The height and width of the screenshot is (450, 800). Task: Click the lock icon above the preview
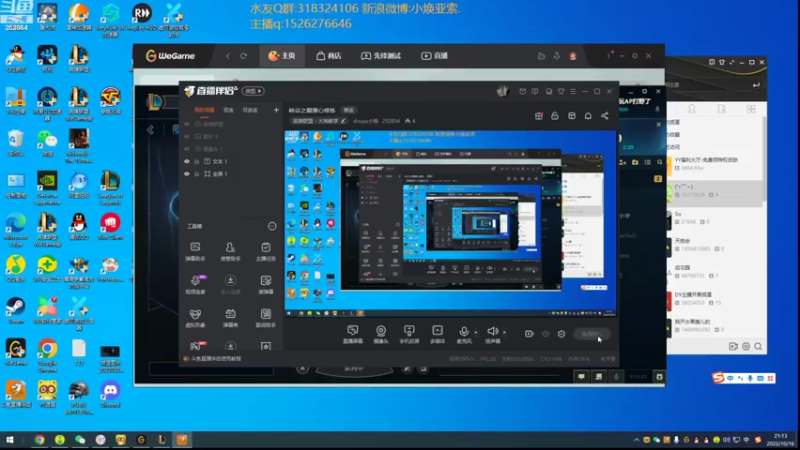(555, 116)
